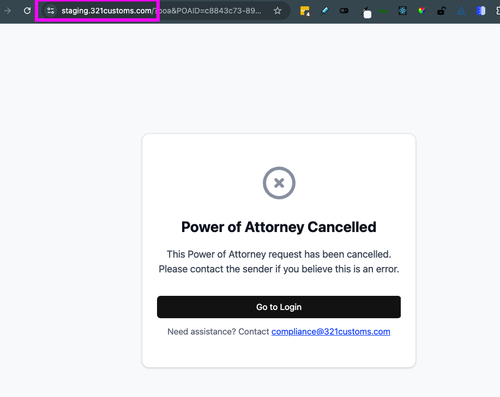Email compliance@321customs.com link

331,332
